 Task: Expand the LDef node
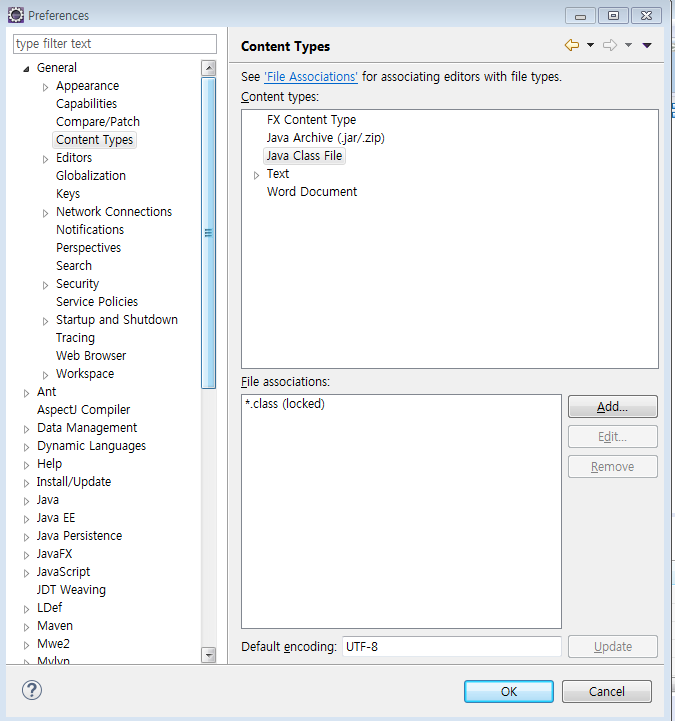(26, 609)
